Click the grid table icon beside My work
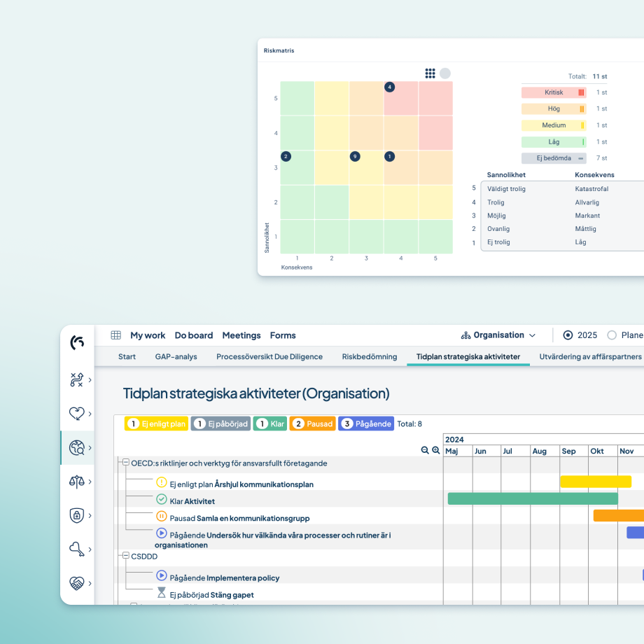This screenshot has height=644, width=644. coord(116,335)
